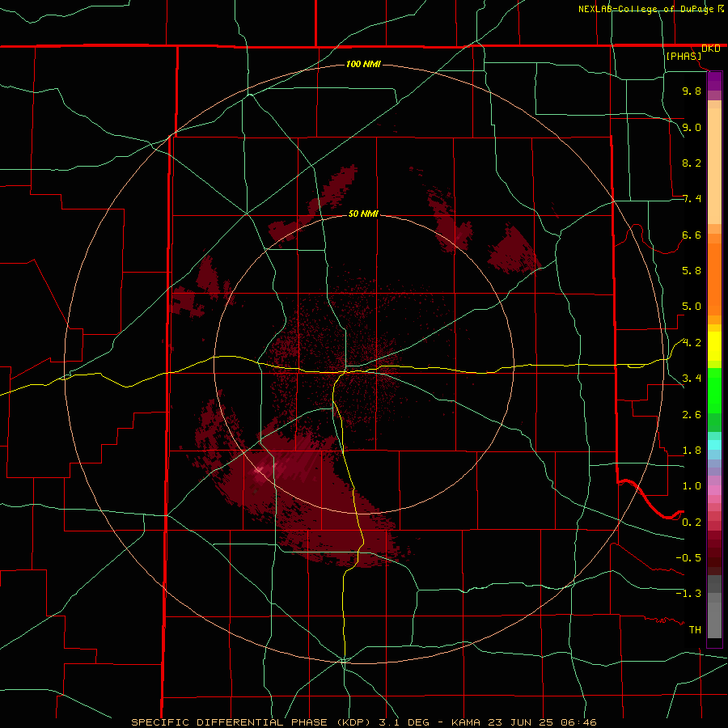This screenshot has height=728, width=728.
Task: Click the 5.8 scale value
Action: (692, 271)
